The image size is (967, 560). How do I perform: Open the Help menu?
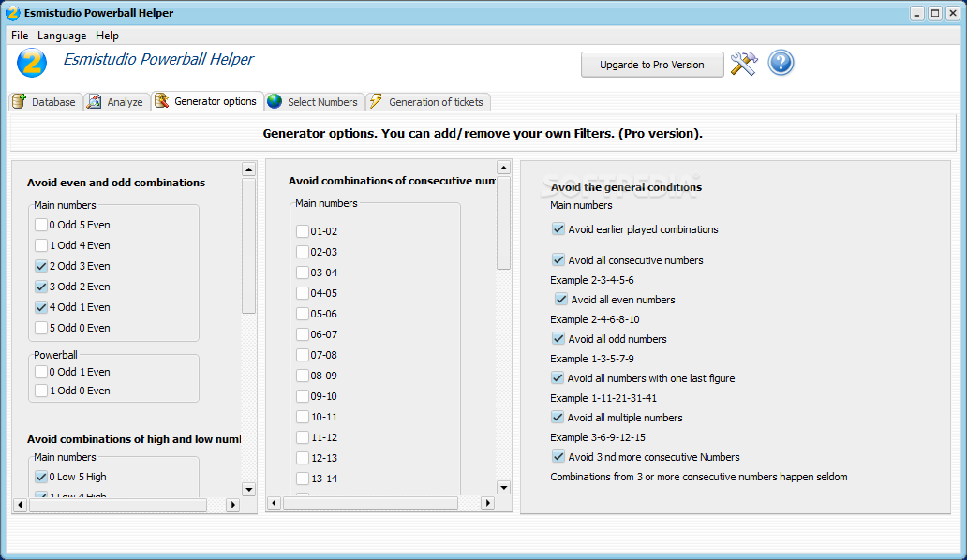pos(107,35)
